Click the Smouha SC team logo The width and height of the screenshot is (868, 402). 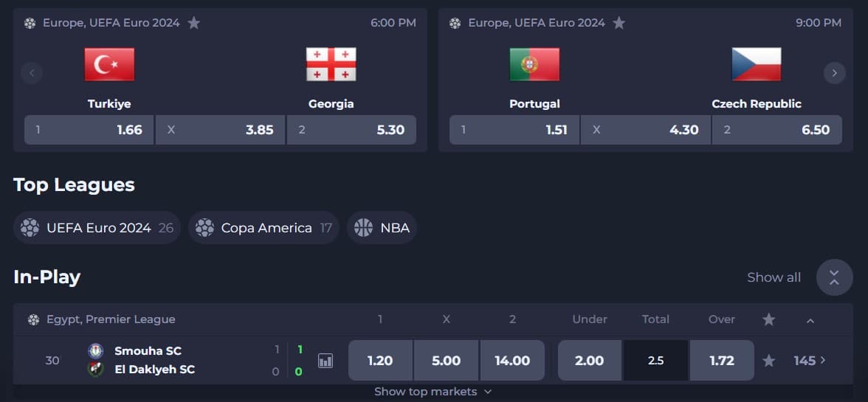click(96, 350)
